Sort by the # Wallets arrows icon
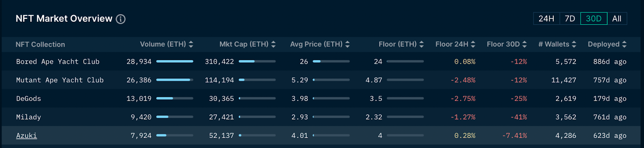This screenshot has width=644, height=148. tap(574, 44)
